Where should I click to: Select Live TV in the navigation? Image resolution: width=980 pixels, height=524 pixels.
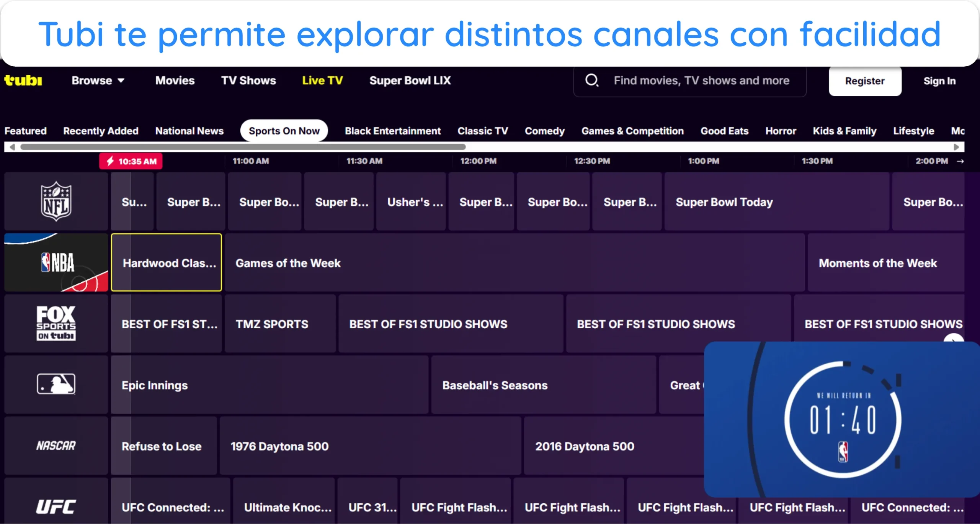[x=322, y=80]
